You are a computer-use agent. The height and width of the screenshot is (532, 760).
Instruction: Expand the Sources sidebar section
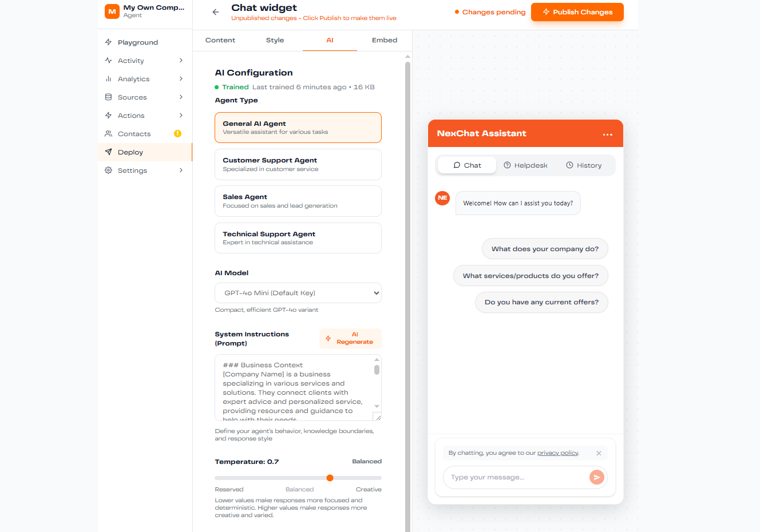(x=181, y=97)
